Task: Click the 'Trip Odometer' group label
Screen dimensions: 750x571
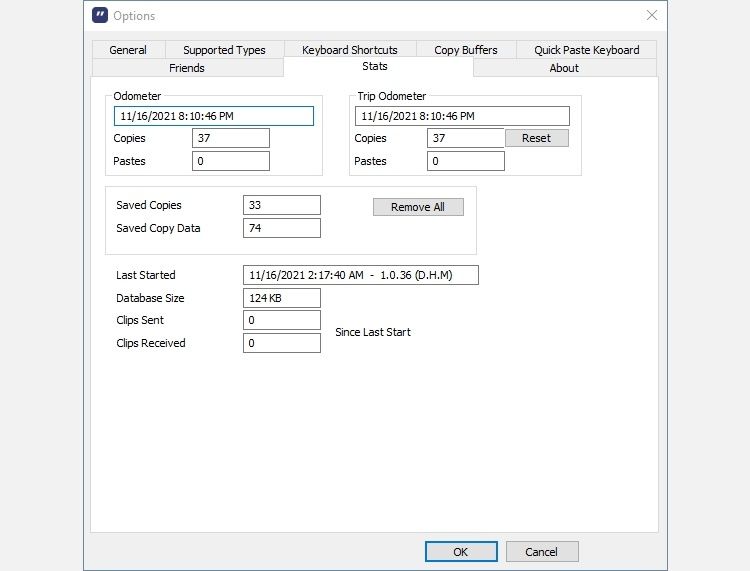Action: tap(392, 96)
